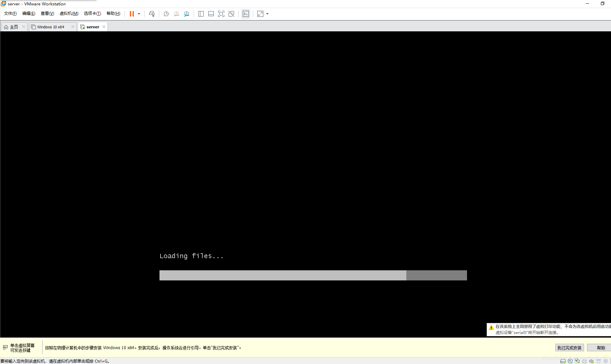Click the Ctrl+G input redirect status text
The image size is (611, 364).
click(55, 361)
